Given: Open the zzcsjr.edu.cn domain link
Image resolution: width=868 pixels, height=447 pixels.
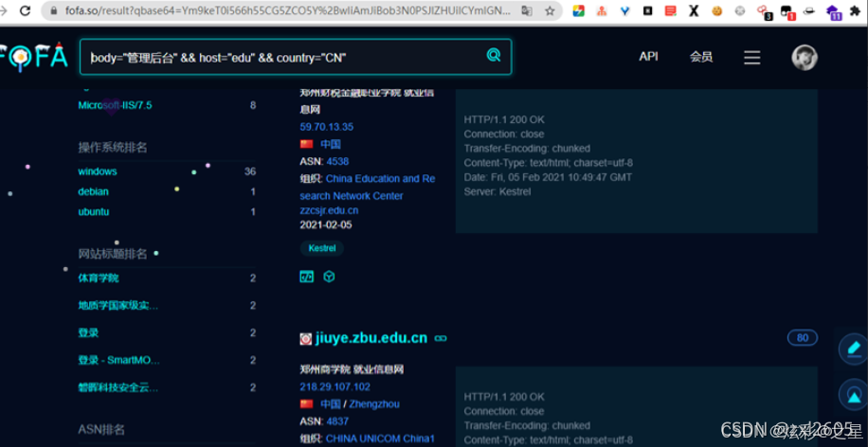Looking at the screenshot, I should pos(329,210).
